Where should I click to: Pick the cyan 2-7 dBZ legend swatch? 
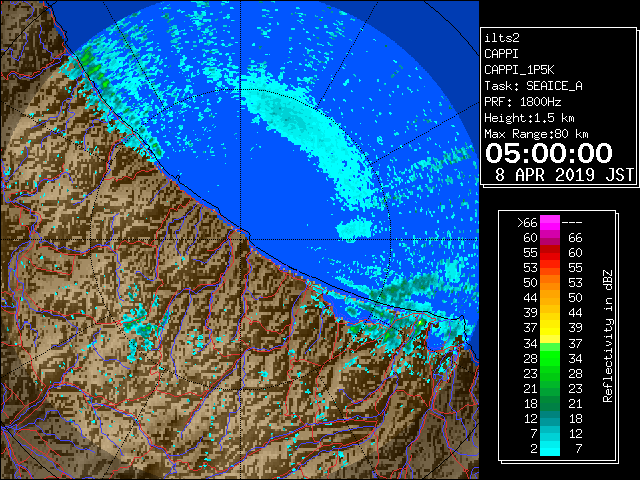pyautogui.click(x=550, y=449)
